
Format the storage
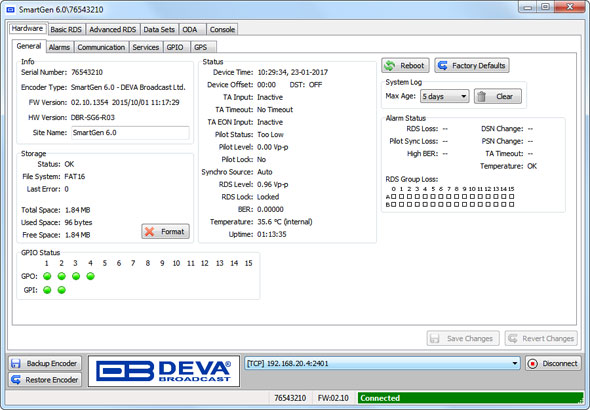click(165, 231)
